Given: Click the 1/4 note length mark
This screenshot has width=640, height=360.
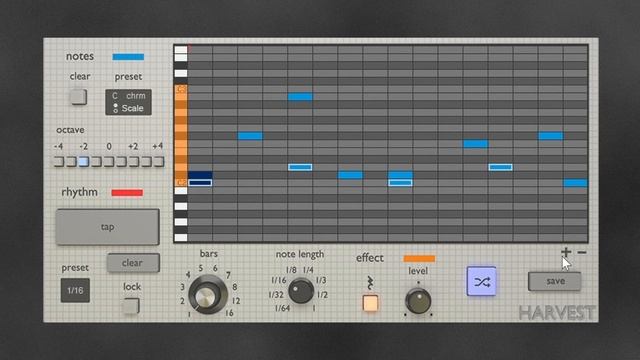Looking at the screenshot, I should (308, 270).
